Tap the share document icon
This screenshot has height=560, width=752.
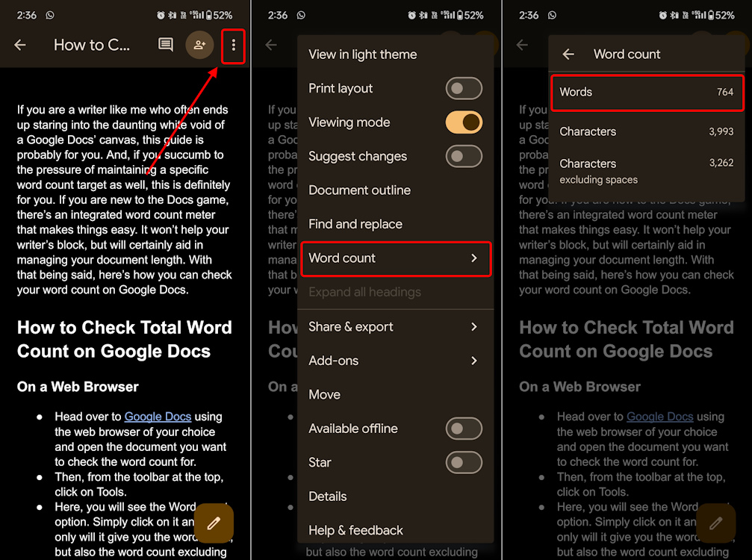point(199,46)
